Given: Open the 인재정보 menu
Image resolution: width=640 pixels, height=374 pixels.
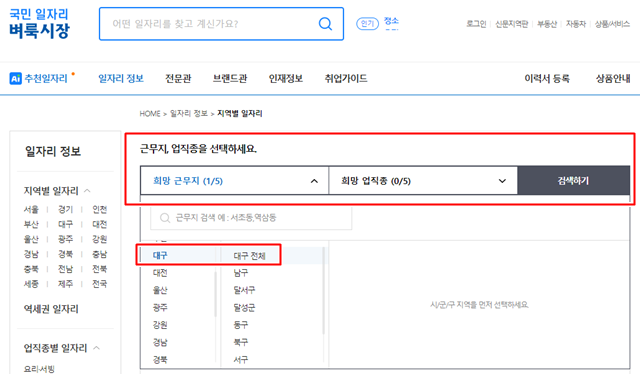Looking at the screenshot, I should 286,78.
